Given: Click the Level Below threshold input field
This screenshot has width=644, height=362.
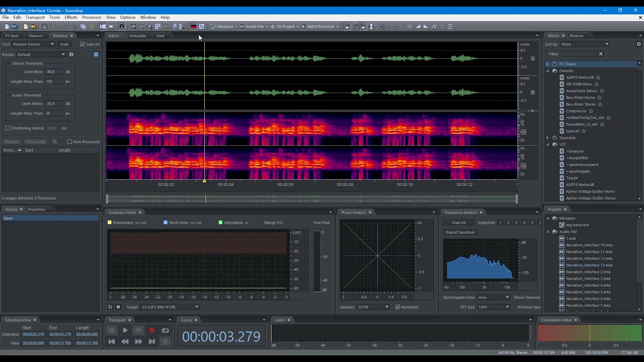Looking at the screenshot, I should [x=53, y=72].
